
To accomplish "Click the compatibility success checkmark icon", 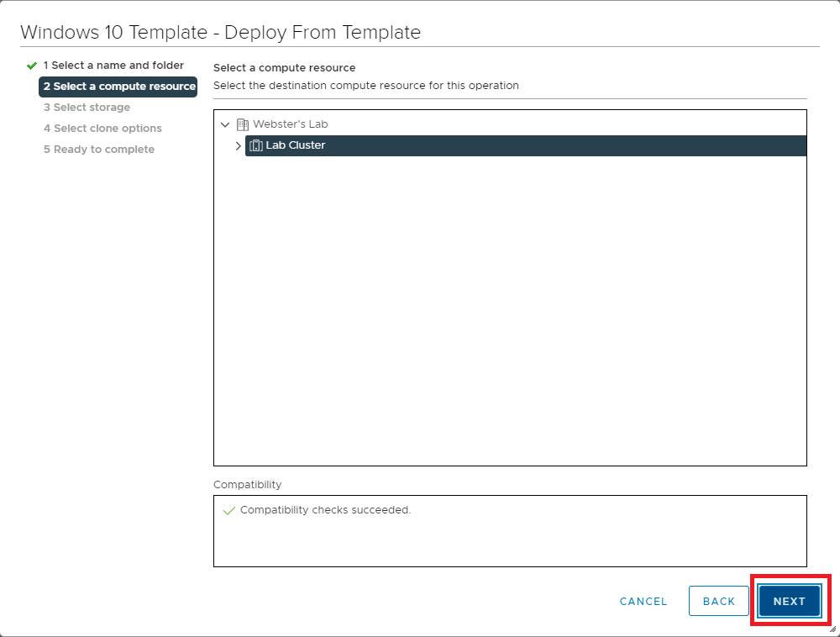I will pos(229,511).
